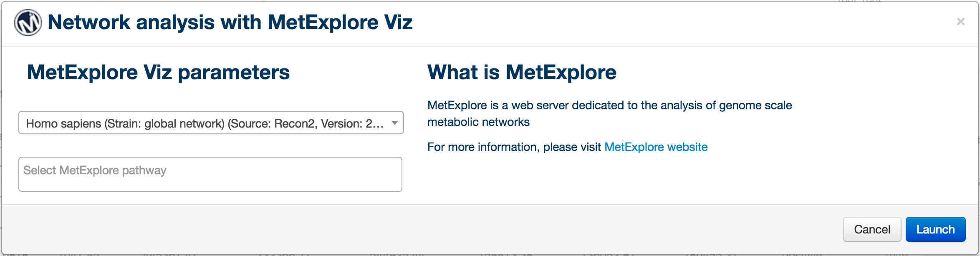
Task: Expand dropdown using its triangle arrow
Action: (394, 123)
